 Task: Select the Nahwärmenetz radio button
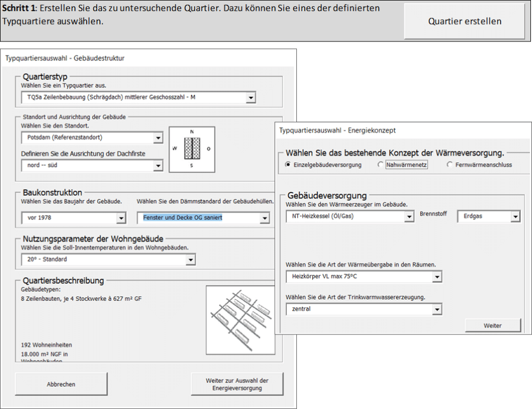click(380, 165)
